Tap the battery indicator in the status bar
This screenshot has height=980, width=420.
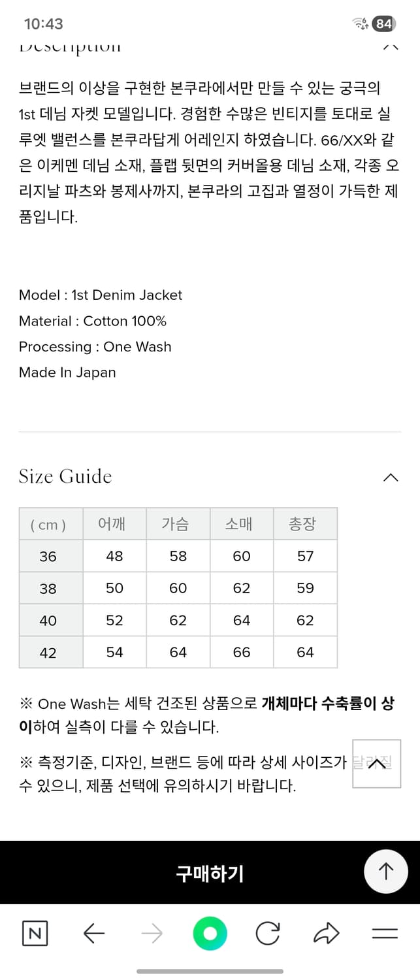tap(383, 24)
